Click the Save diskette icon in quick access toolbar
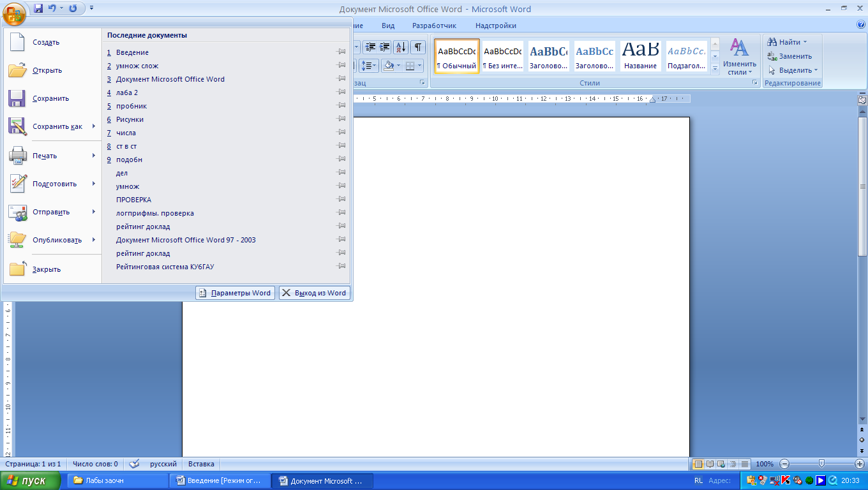Screen dimensions: 868x490 (x=38, y=9)
